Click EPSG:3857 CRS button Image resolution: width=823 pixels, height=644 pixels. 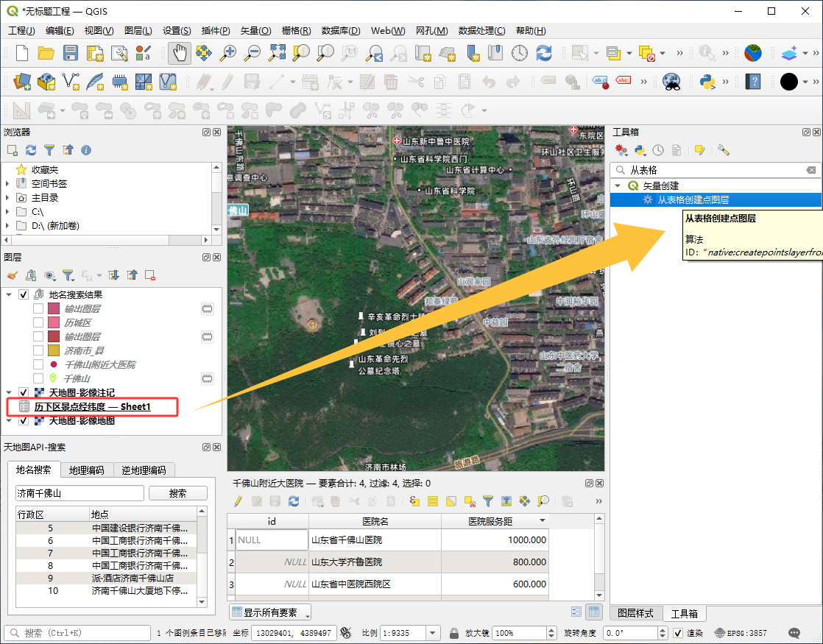pyautogui.click(x=741, y=633)
